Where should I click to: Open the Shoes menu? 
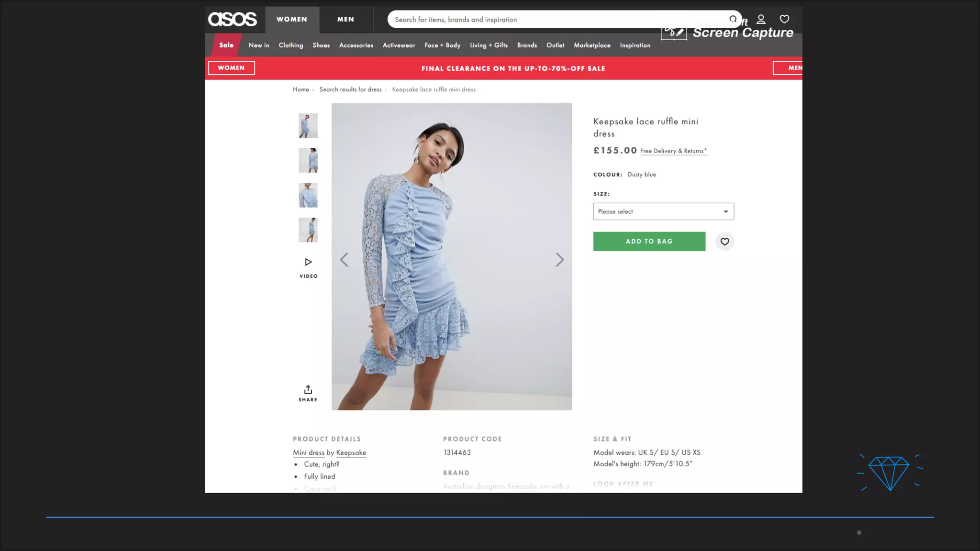321,45
